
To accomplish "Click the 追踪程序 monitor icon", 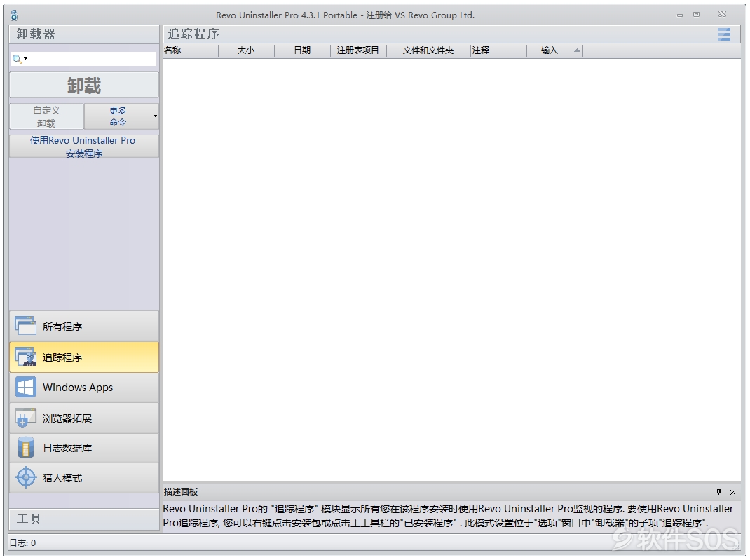I will click(25, 357).
